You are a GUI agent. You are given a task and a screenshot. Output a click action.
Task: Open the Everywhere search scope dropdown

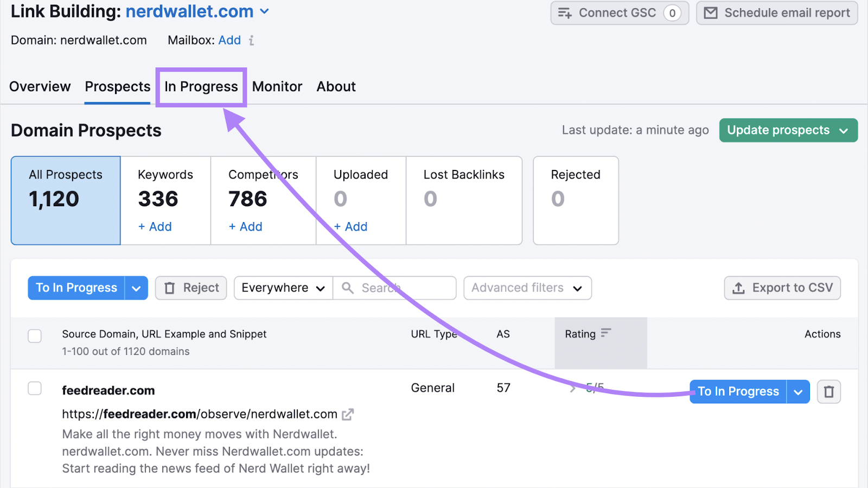[283, 288]
